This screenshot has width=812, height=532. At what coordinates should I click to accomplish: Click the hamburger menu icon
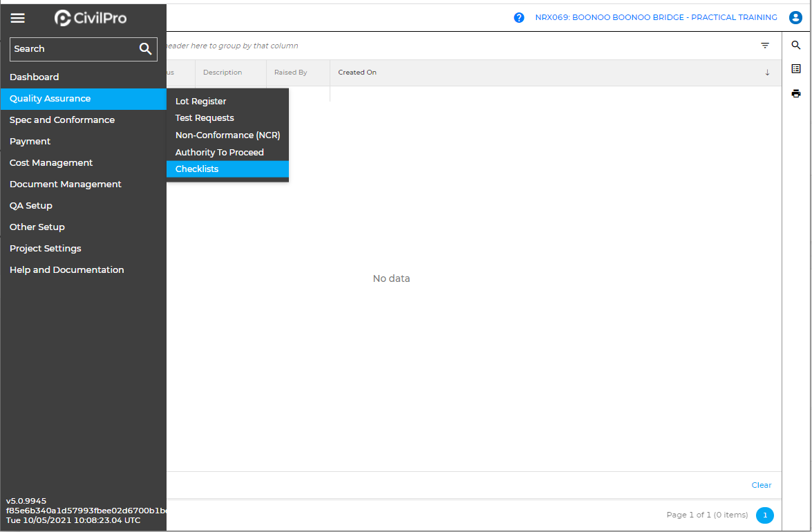tap(18, 18)
